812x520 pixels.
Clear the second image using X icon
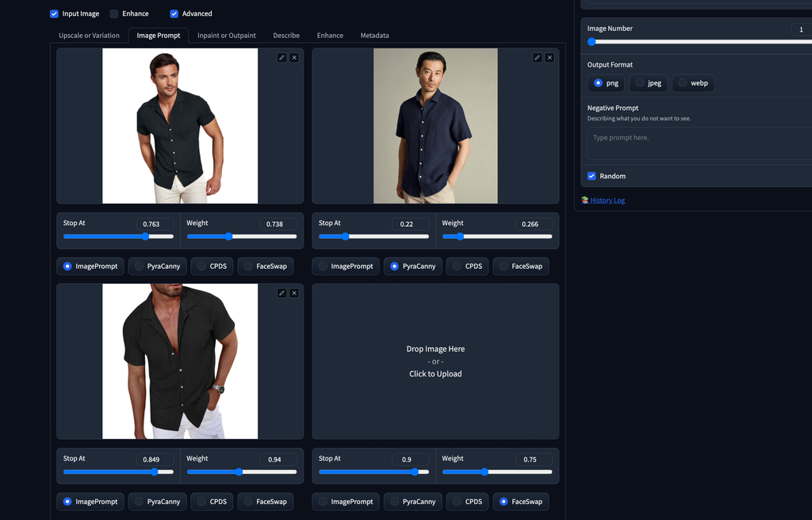tap(550, 58)
